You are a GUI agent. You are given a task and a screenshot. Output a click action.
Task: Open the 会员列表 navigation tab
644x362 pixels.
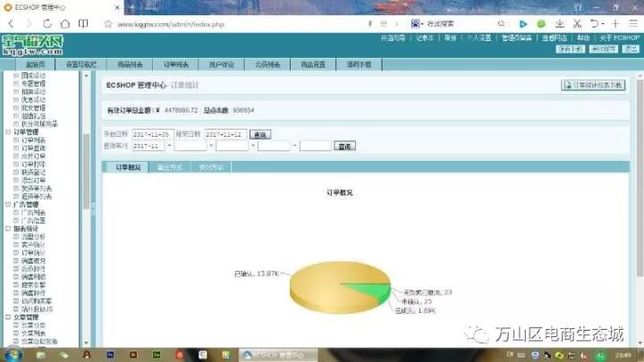[x=267, y=64]
